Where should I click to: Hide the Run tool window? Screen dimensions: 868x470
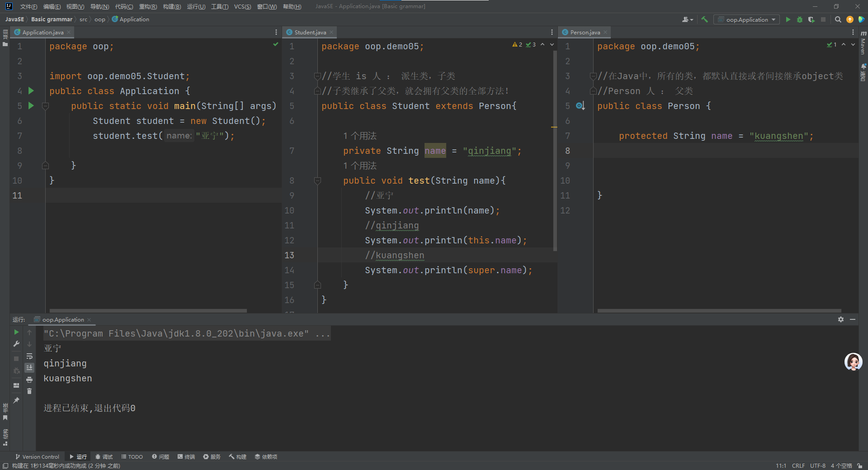tap(853, 319)
